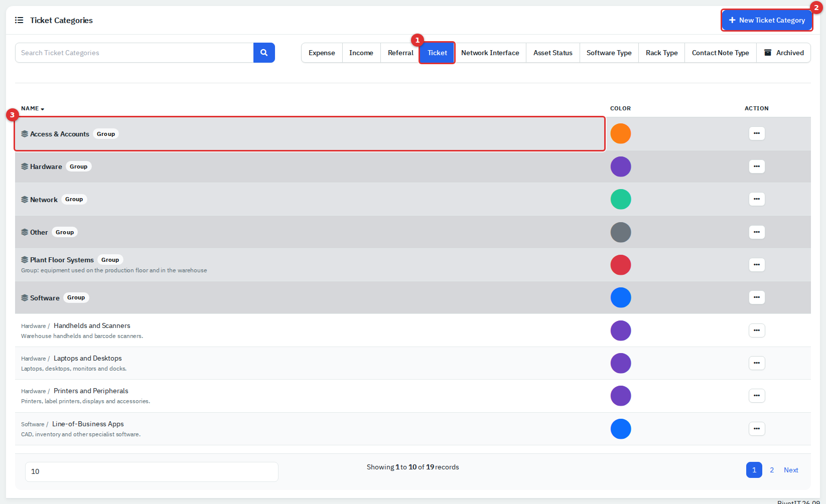826x504 pixels.
Task: Click the records-per-page field showing 10
Action: pos(152,471)
